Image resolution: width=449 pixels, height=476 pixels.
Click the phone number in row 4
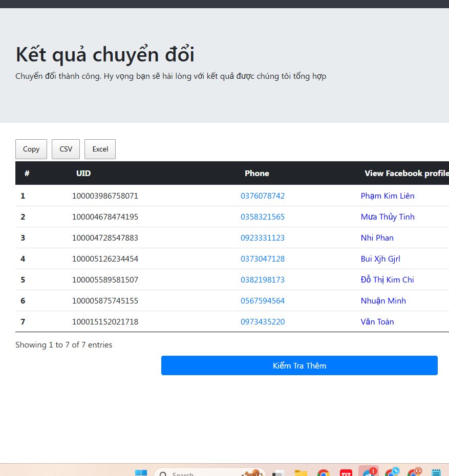coord(263,259)
